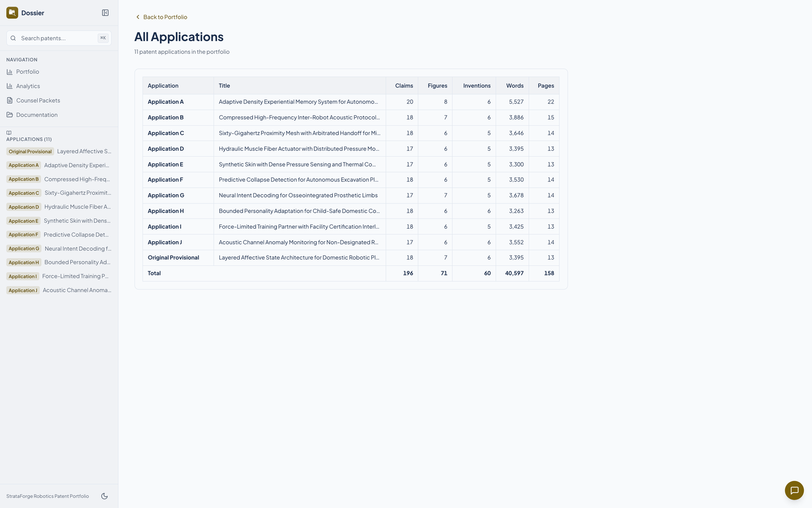Select Application F in sidebar list

(59, 235)
